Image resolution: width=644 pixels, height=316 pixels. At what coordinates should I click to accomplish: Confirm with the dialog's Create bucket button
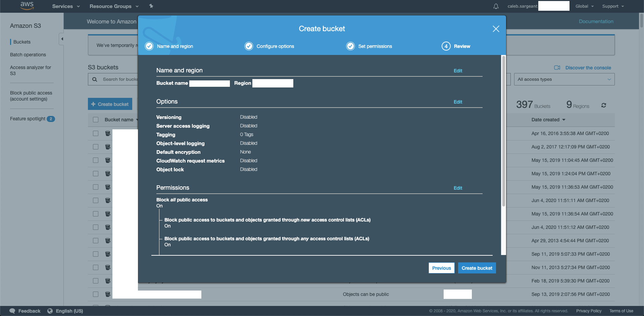click(x=477, y=268)
